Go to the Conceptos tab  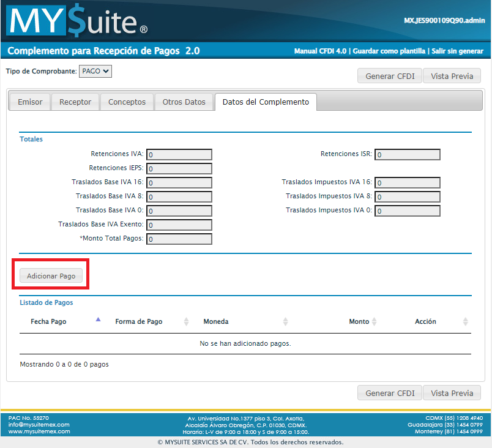(127, 102)
